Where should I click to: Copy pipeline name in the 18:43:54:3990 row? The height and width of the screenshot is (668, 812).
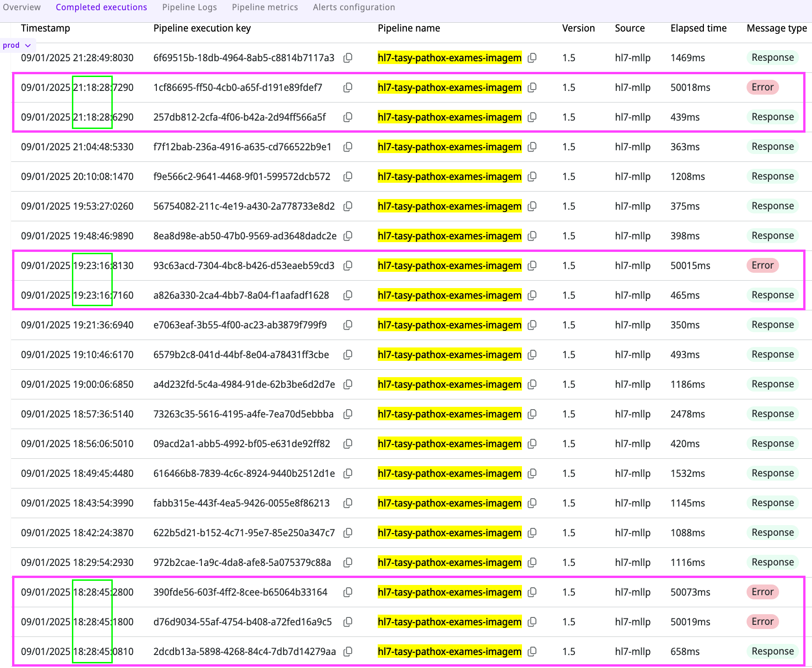[x=532, y=503]
